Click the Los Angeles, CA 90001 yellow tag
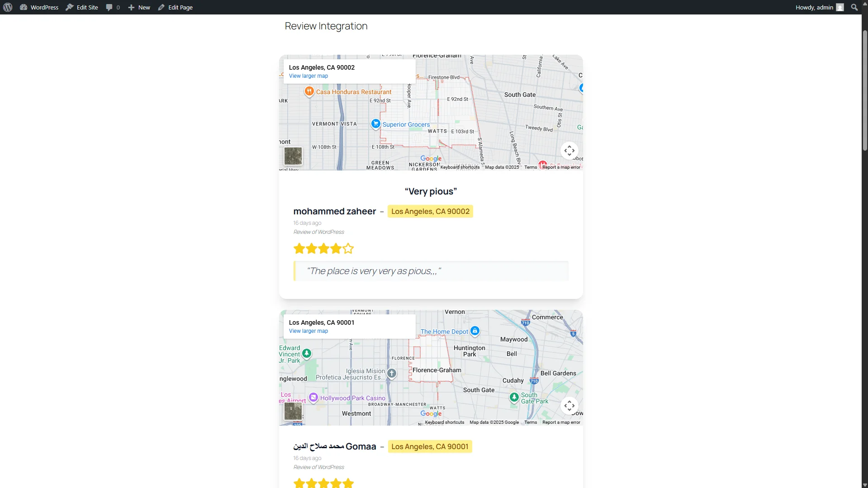The width and height of the screenshot is (868, 488). point(430,446)
